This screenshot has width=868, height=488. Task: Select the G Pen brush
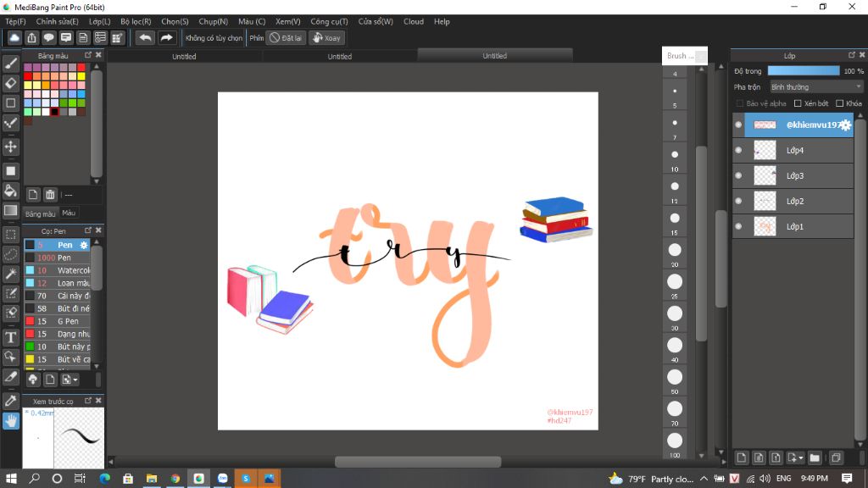coord(57,321)
